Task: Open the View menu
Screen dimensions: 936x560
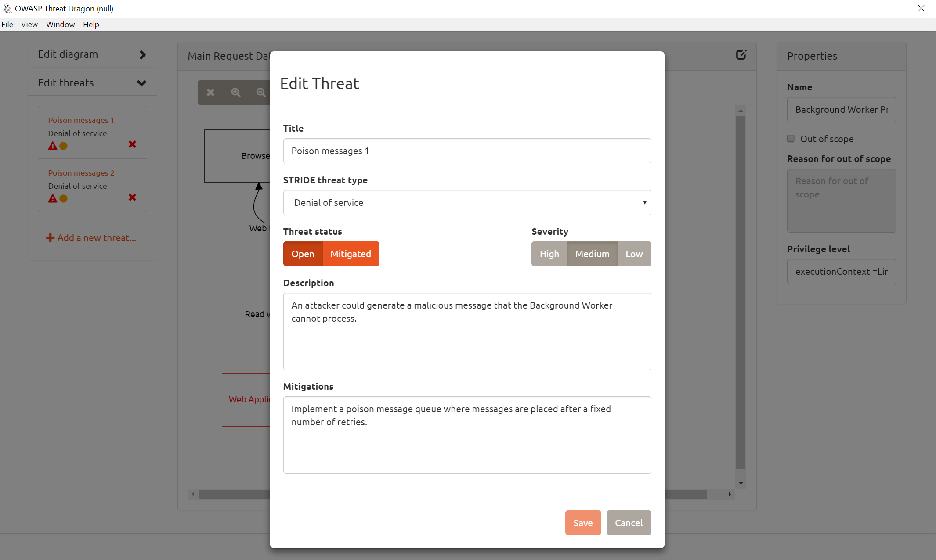Action: tap(29, 25)
